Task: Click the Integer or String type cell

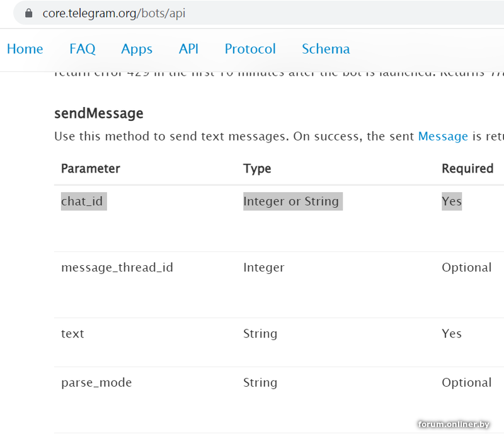Action: 292,202
